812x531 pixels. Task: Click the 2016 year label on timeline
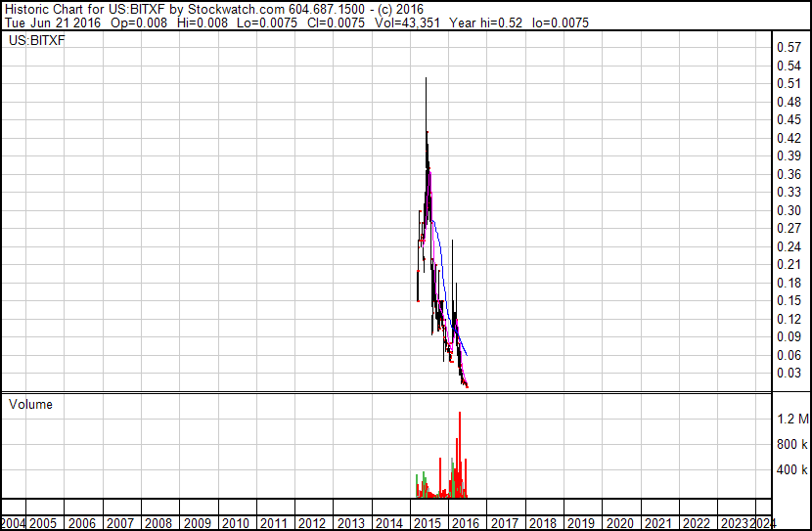click(466, 523)
